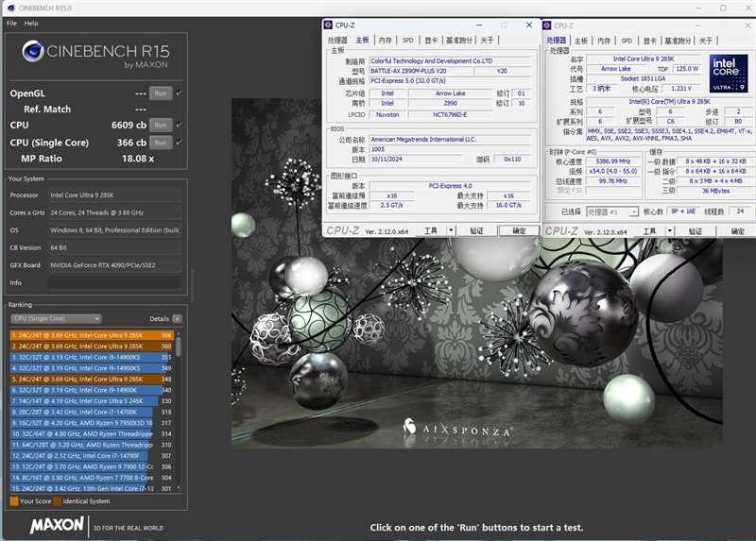The width and height of the screenshot is (756, 541).
Task: Click the Details arrow button in Ranking
Action: point(177,319)
